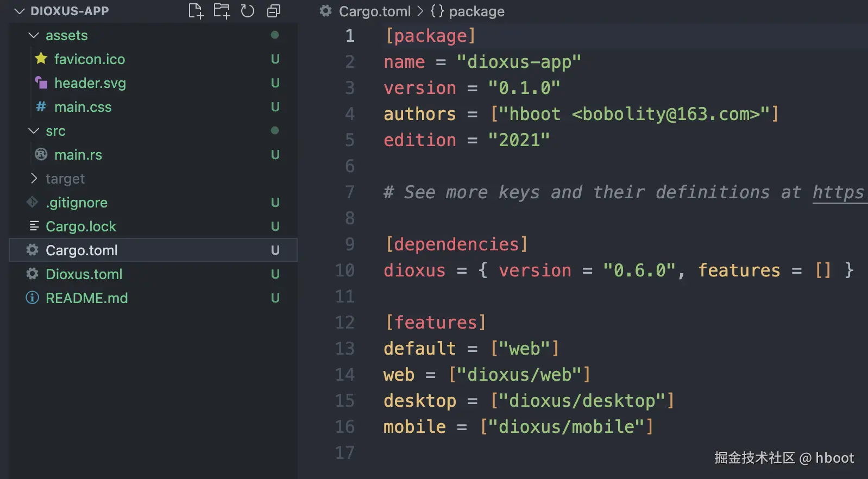868x479 pixels.
Task: Click the package breadcrumb segment
Action: pos(476,11)
